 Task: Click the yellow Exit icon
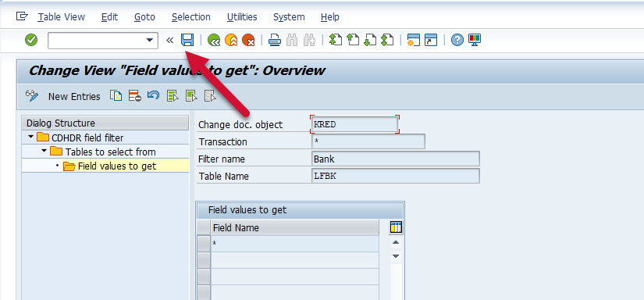click(x=231, y=40)
